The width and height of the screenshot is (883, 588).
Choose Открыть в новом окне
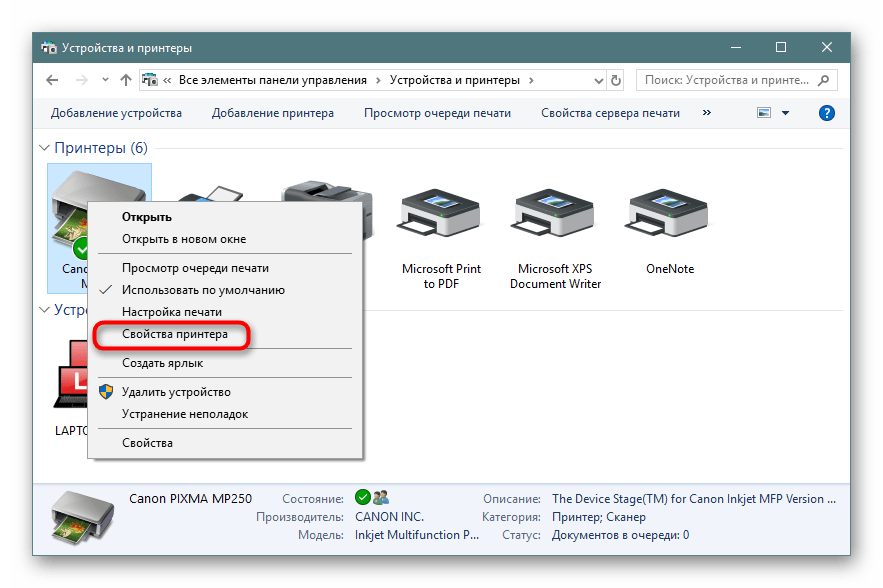click(225, 239)
